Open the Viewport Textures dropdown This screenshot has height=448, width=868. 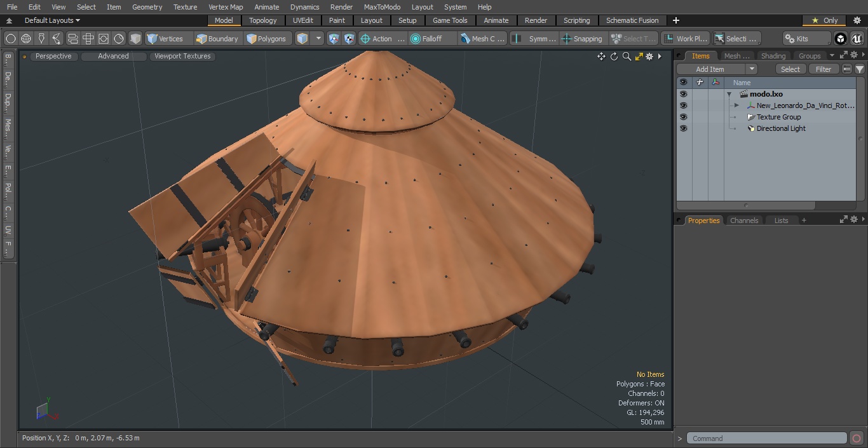point(182,56)
